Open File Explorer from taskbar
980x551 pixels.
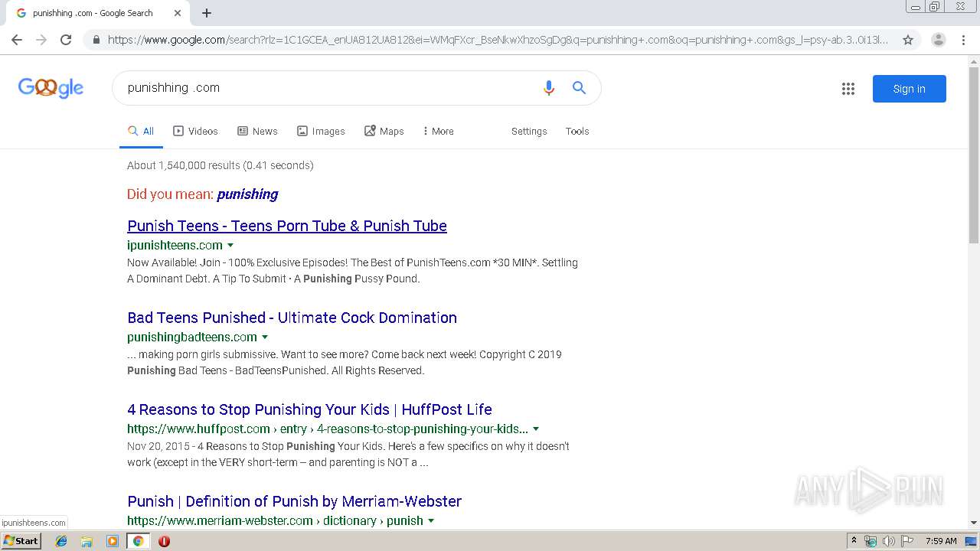(x=87, y=541)
